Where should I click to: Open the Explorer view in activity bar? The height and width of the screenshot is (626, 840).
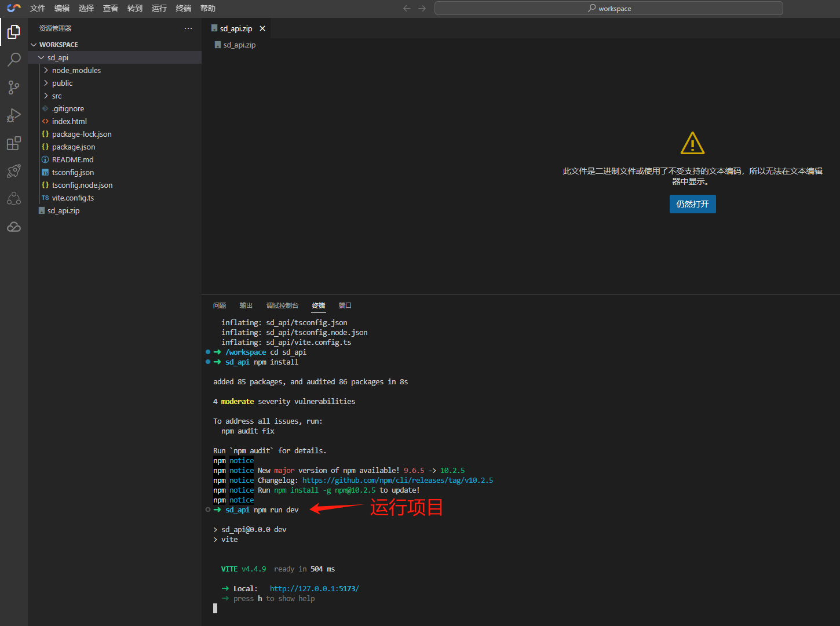point(14,32)
